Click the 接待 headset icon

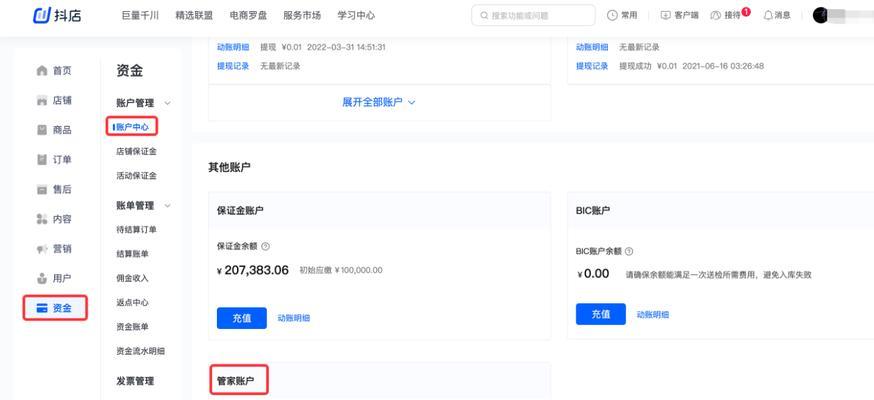point(716,16)
